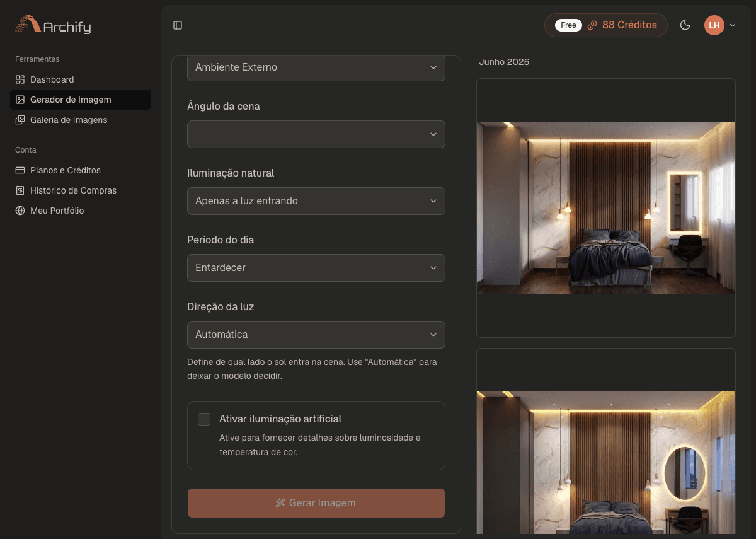Click the Archify logo icon
756x539 pixels.
pos(27,25)
